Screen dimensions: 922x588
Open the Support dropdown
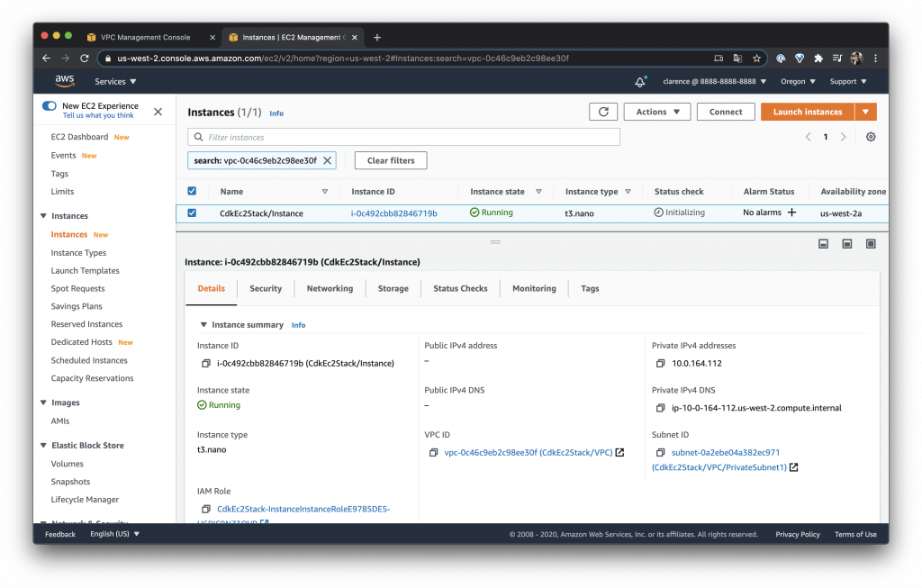[848, 82]
